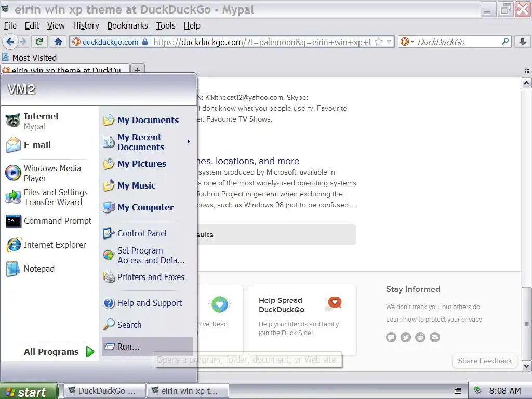Click the page scrollbar up arrow
The image size is (532, 399).
[x=526, y=83]
